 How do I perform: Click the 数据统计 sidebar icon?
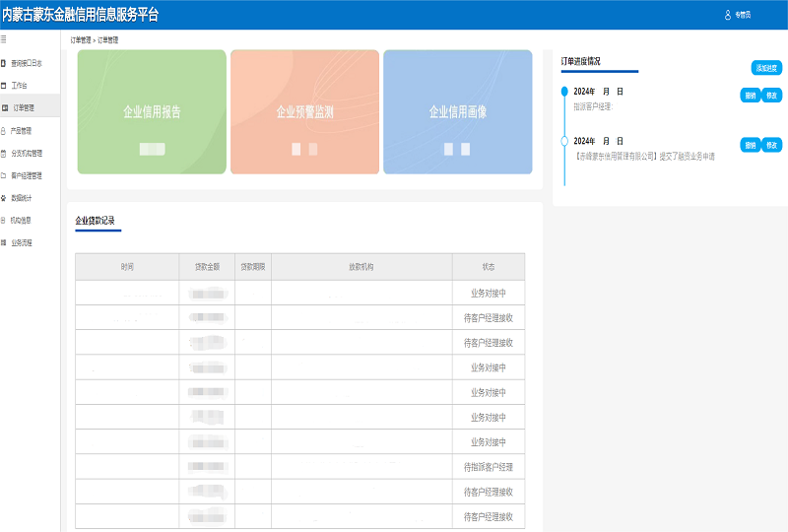pos(4,198)
